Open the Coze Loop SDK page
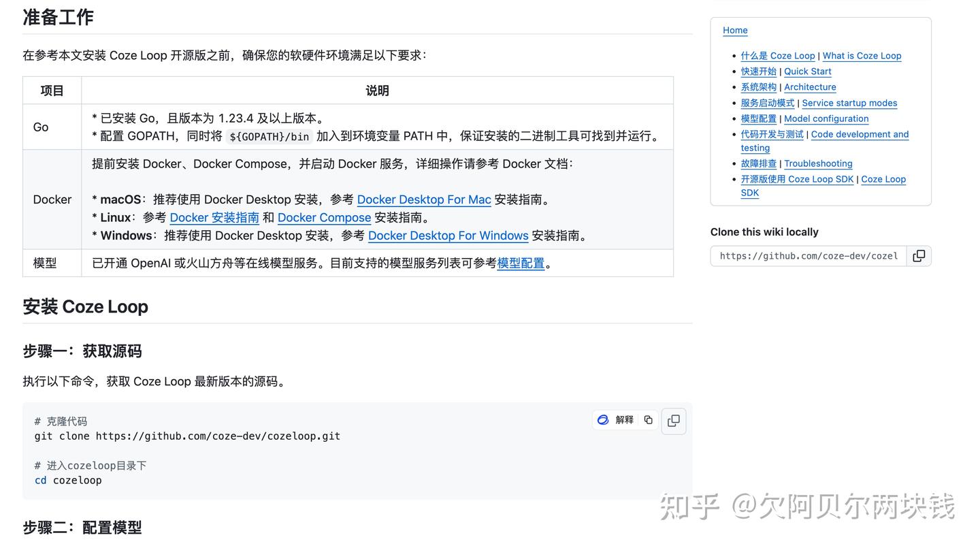Image resolution: width=980 pixels, height=546 pixels. 883,179
